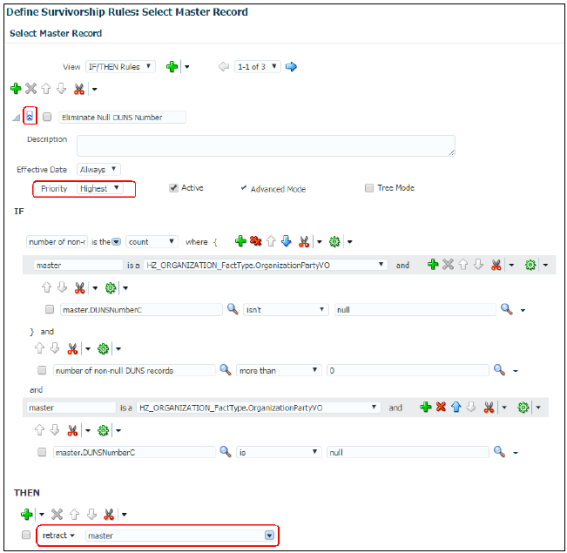Toggle the Active checkbox

click(x=174, y=188)
